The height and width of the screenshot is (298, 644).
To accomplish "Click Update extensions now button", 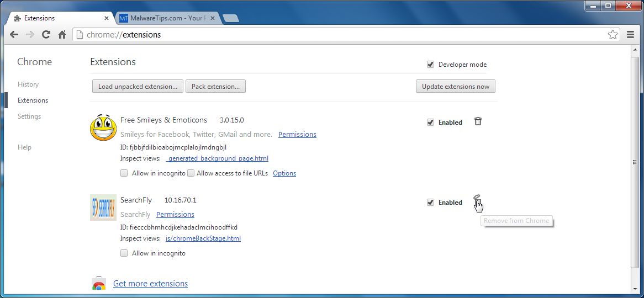I will point(456,86).
